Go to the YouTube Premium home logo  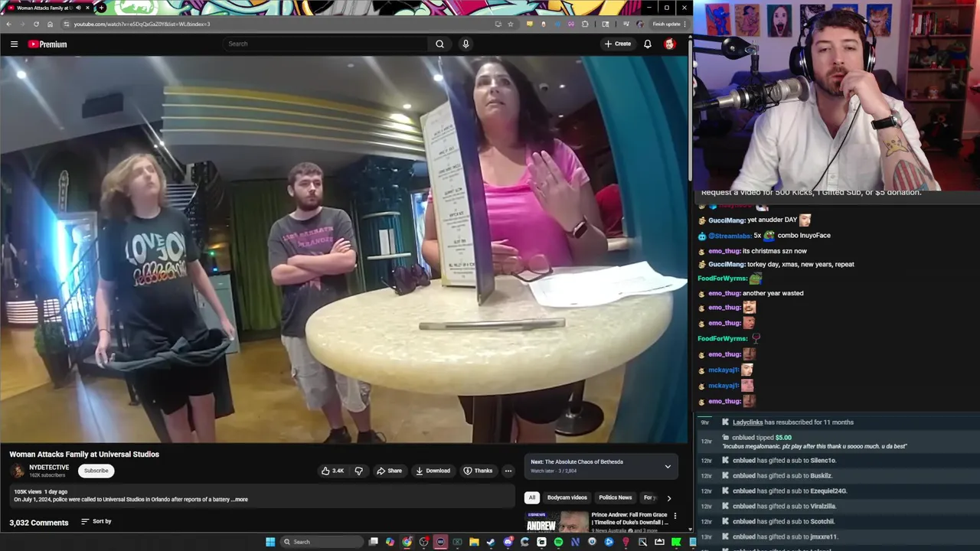tap(47, 44)
